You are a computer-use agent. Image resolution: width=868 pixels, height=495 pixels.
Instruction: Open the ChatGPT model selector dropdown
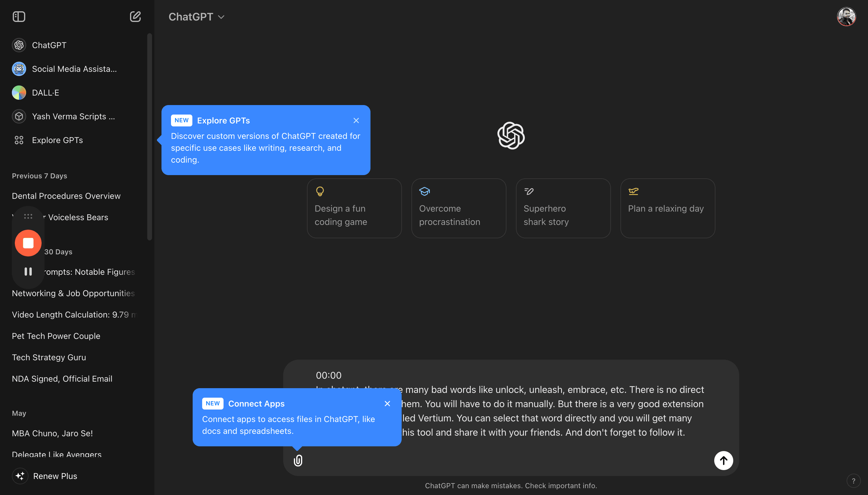tap(197, 17)
